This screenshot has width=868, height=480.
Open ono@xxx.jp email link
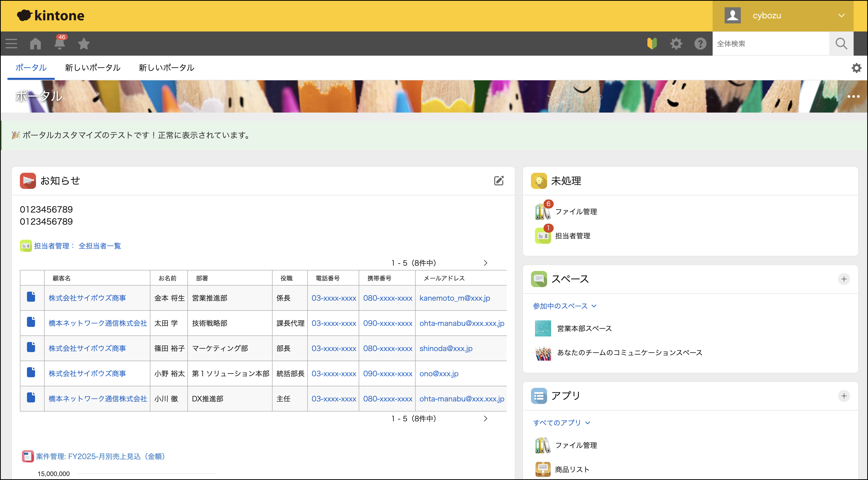pos(439,374)
